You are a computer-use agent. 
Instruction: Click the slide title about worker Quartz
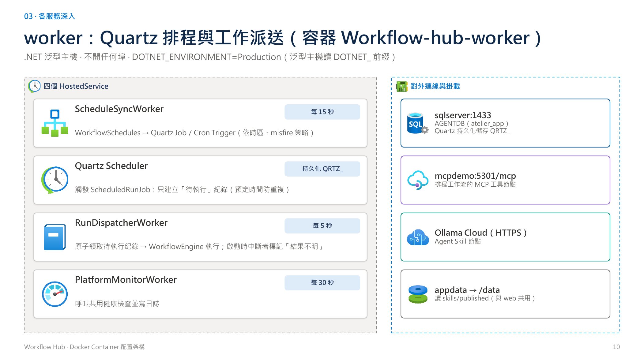point(283,38)
